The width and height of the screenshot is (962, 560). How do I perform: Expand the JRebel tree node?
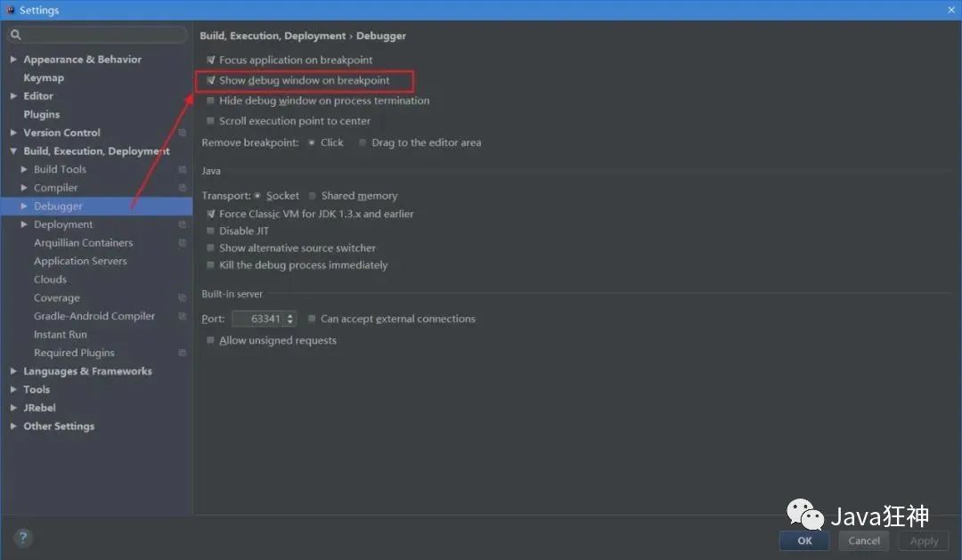coord(13,407)
